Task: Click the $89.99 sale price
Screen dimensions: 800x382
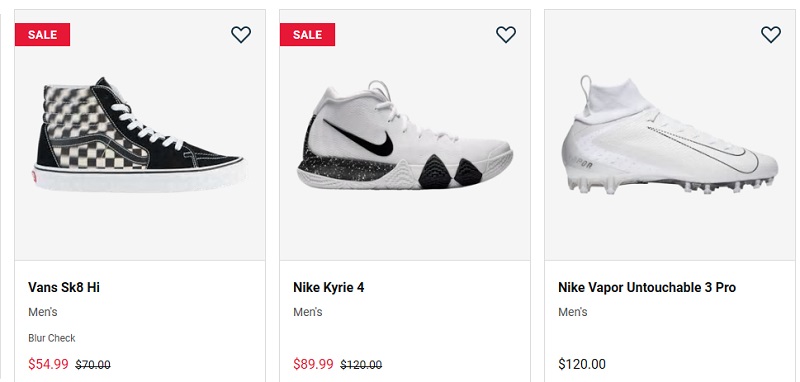Action: [x=313, y=364]
